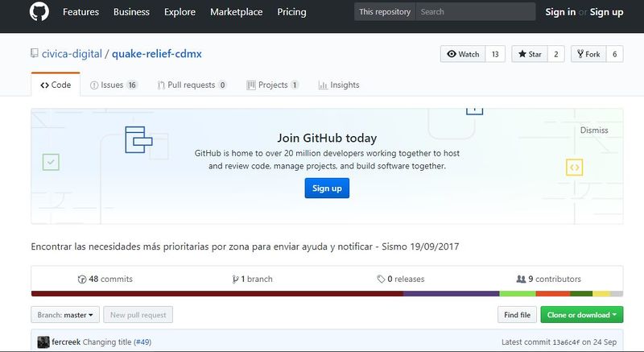Click the language breakdown color bar
The height and width of the screenshot is (352, 644).
coord(327,294)
